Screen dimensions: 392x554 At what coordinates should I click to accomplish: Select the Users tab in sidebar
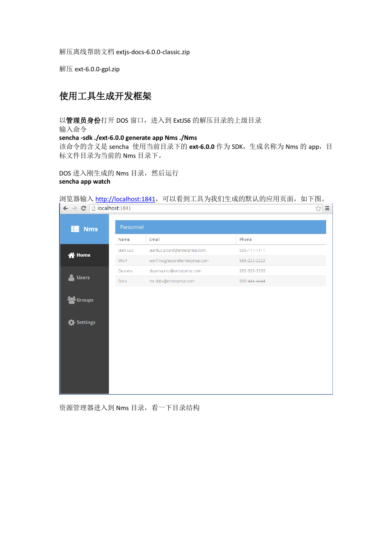(84, 277)
